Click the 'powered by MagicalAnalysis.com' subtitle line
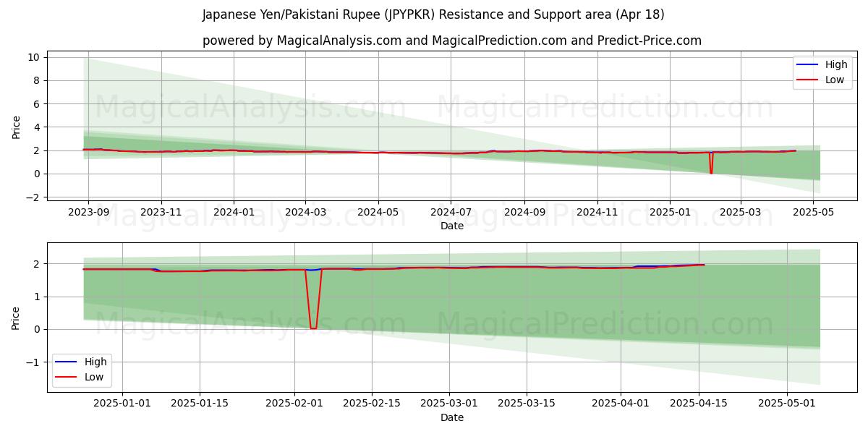This screenshot has width=868, height=434. (x=452, y=41)
